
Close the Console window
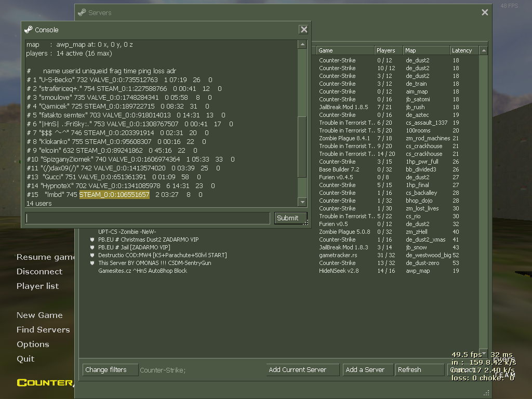click(x=304, y=30)
